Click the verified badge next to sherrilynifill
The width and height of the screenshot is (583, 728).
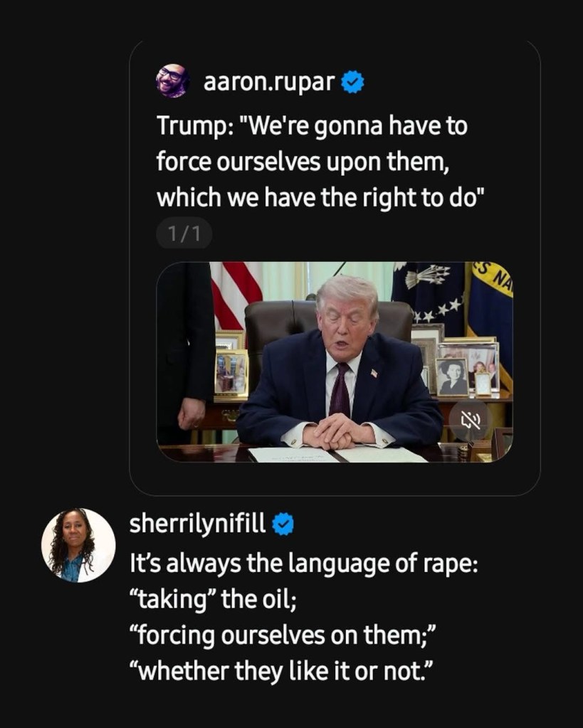(x=283, y=524)
